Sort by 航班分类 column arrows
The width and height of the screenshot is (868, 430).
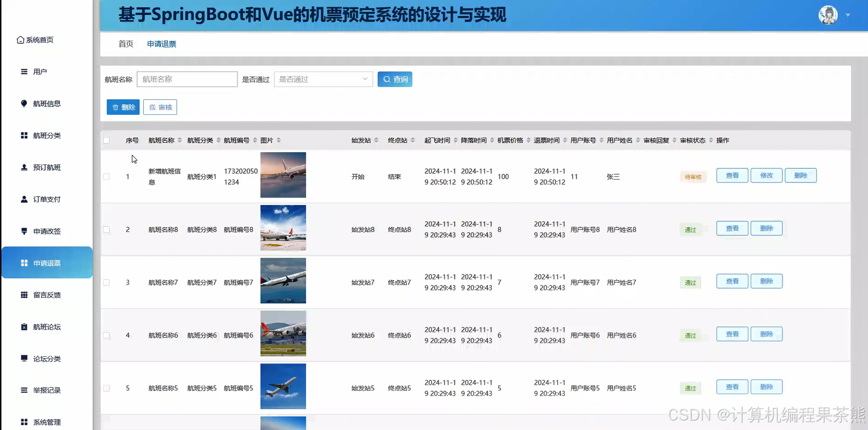coord(219,140)
